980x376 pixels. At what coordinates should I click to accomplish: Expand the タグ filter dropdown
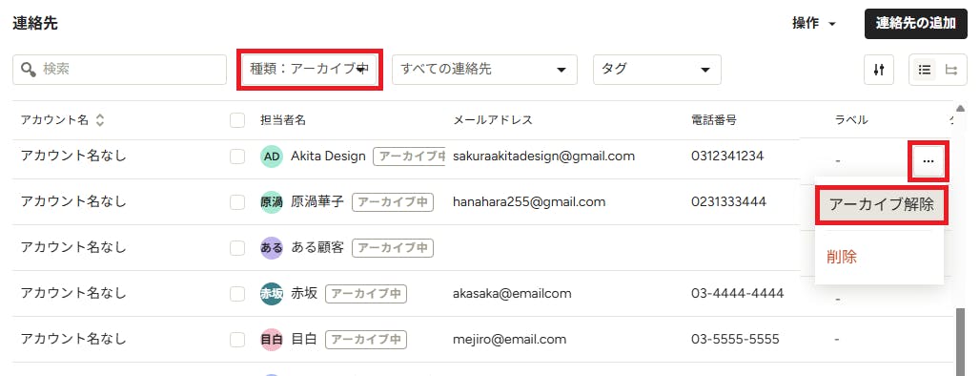657,70
